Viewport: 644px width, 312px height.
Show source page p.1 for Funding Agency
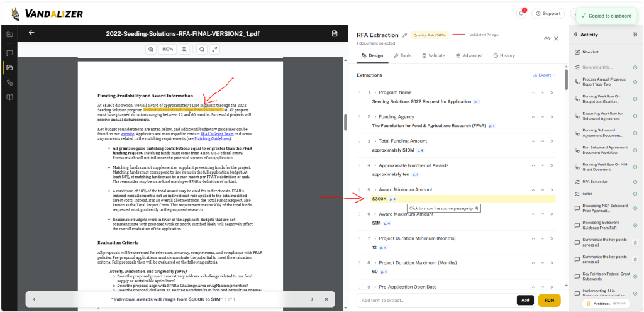pos(492,126)
